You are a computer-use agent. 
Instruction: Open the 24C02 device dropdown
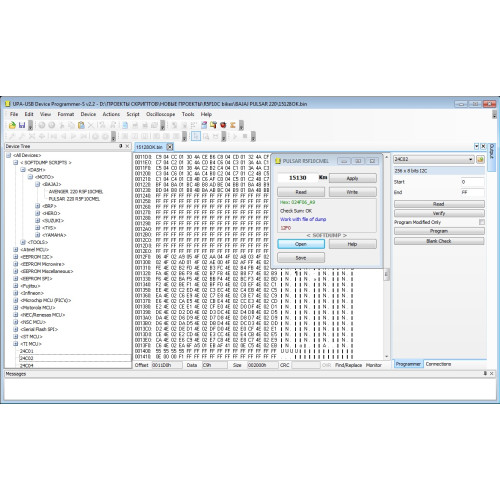click(471, 159)
